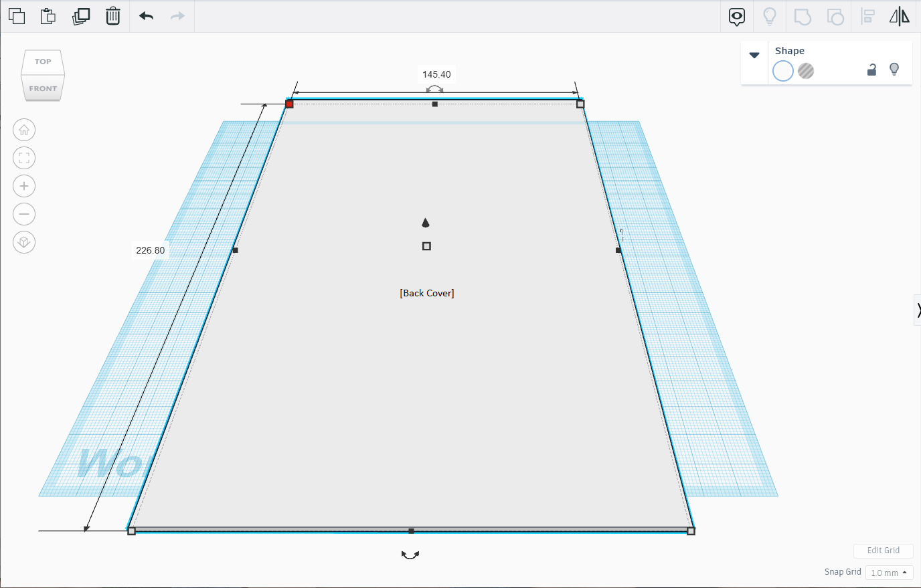Click the Group shapes icon
This screenshot has height=588, width=921.
803,17
